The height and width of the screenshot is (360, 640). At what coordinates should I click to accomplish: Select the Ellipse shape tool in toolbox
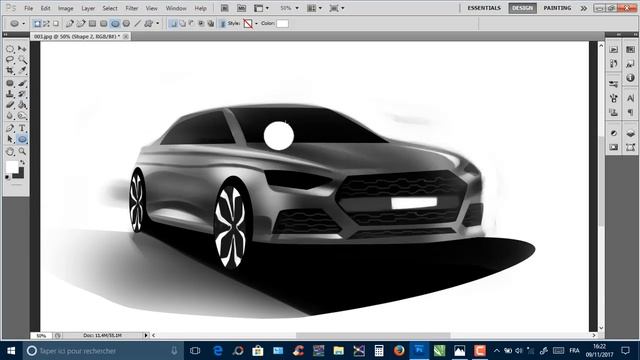pyautogui.click(x=22, y=139)
